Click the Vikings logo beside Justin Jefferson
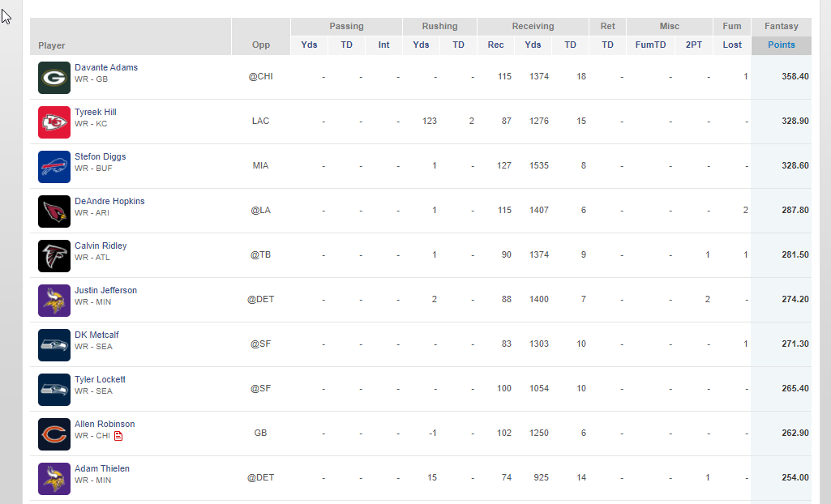Image resolution: width=831 pixels, height=504 pixels. pos(54,301)
